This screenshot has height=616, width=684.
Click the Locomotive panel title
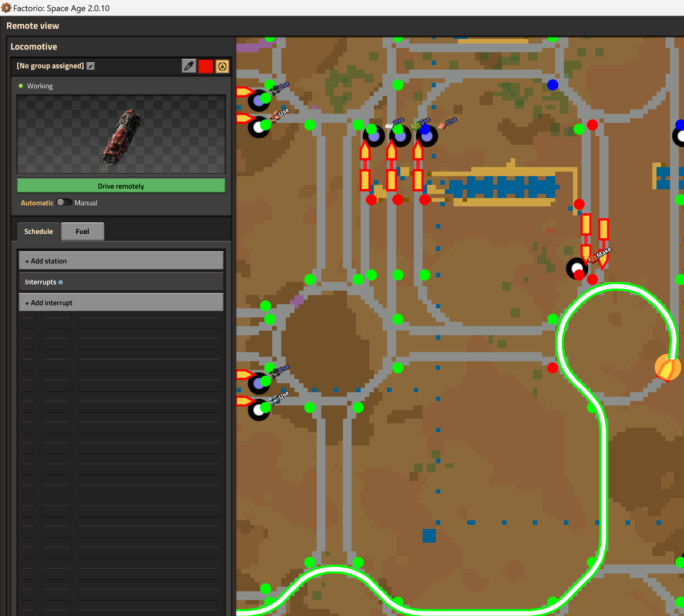[34, 47]
